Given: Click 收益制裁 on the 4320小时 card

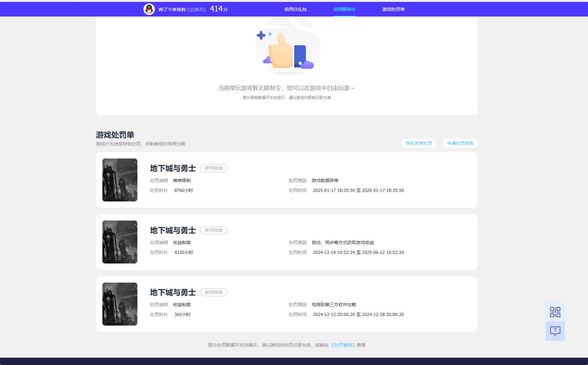Looking at the screenshot, I should (x=182, y=242).
